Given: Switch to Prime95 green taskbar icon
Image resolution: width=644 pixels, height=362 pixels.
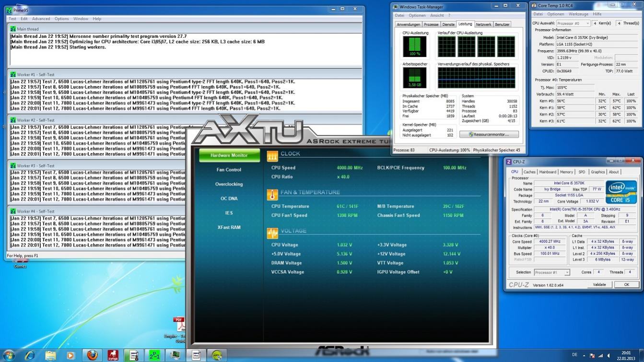Looking at the screenshot, I should (154, 355).
